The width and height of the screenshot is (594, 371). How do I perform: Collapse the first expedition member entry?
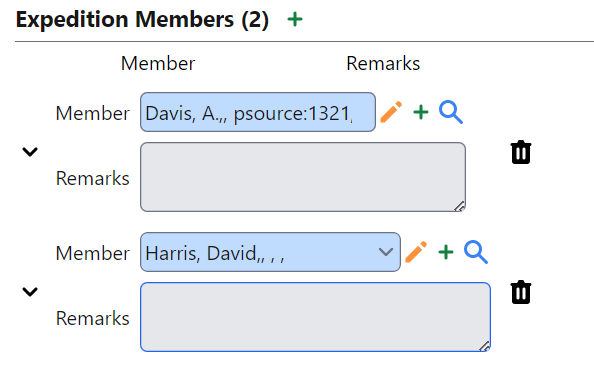tap(30, 152)
